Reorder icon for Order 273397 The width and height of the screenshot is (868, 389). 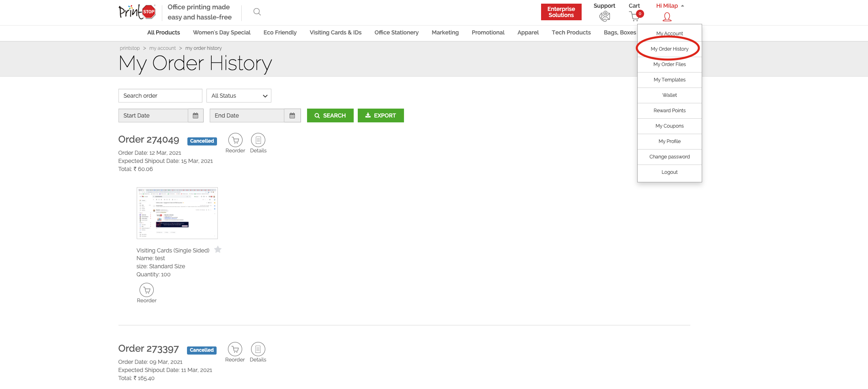[235, 349]
